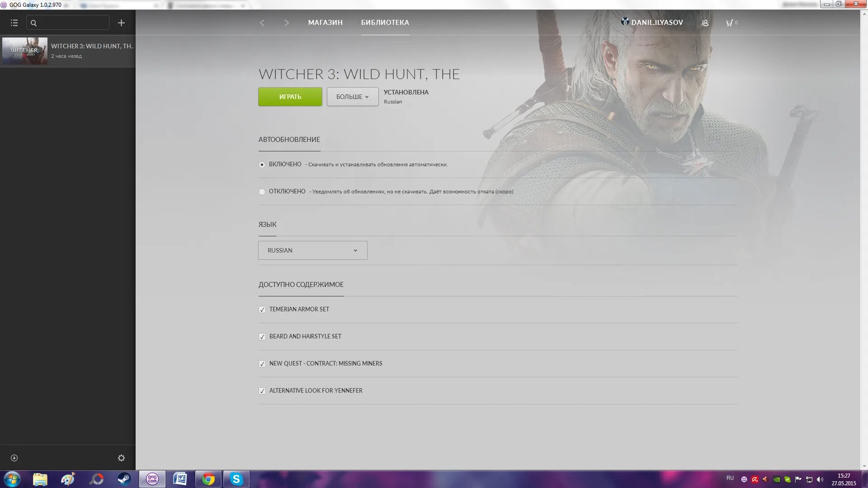Open the friends icon next to the username

click(x=705, y=23)
